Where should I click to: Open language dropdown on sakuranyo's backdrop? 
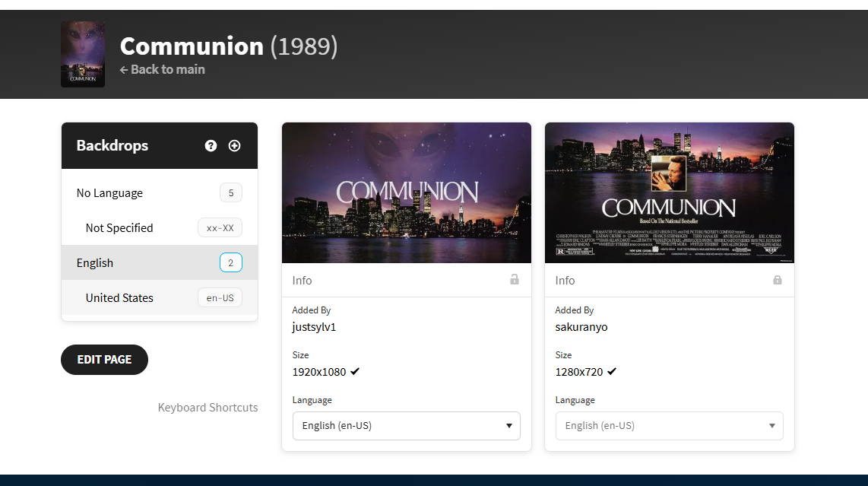coord(670,426)
